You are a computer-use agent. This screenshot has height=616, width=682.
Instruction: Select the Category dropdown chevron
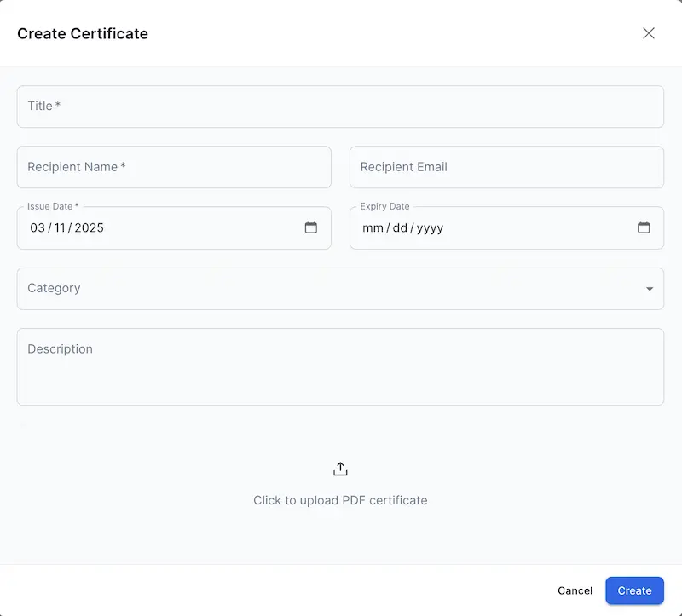pyautogui.click(x=649, y=288)
